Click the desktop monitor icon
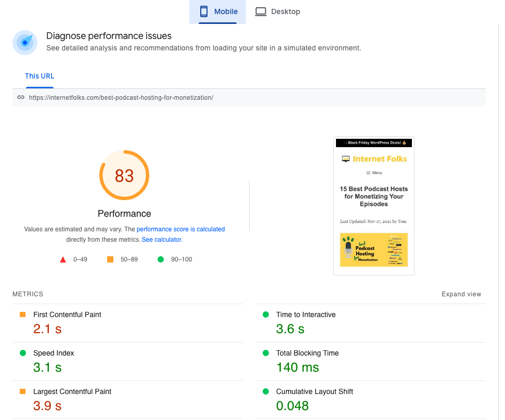The width and height of the screenshot is (505, 420). (261, 11)
